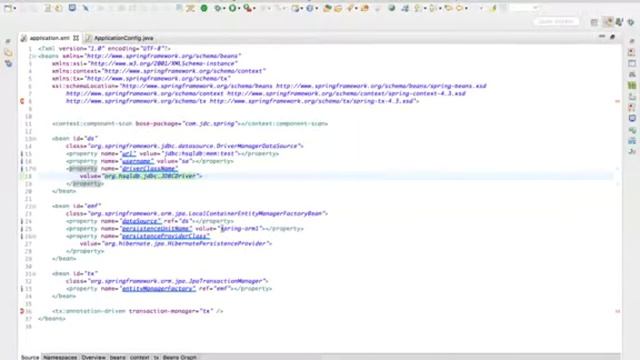Screen dimensions: 640x360
Task: Click the org.hsqldb.jdbc.JDBCDriver value text
Action: tap(150, 176)
